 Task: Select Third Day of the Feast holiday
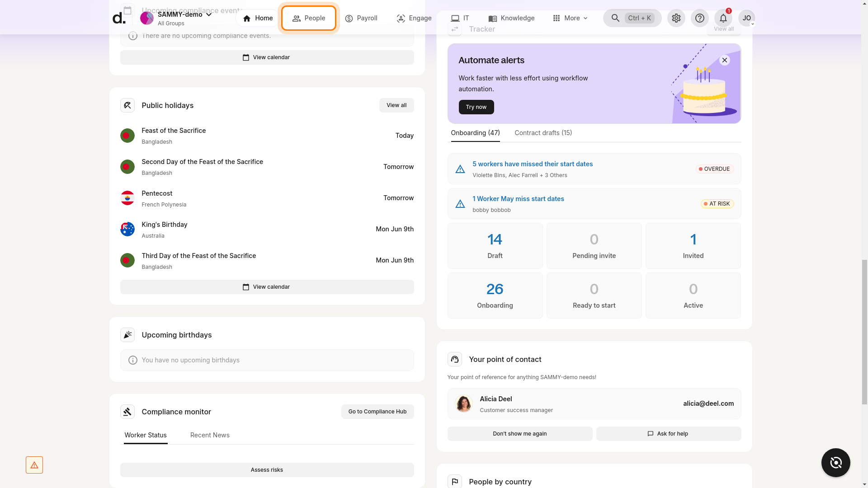(x=267, y=260)
